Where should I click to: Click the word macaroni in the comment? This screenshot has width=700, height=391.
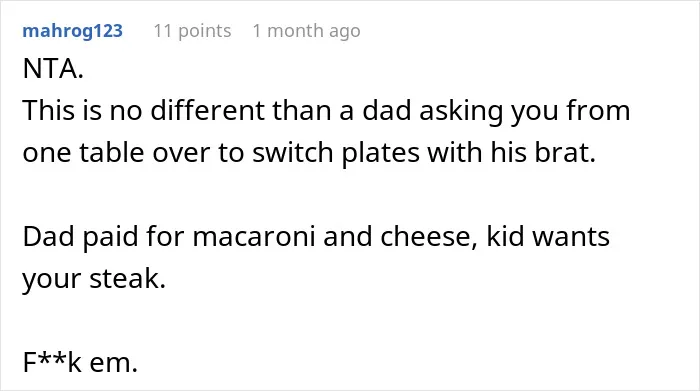coord(254,236)
